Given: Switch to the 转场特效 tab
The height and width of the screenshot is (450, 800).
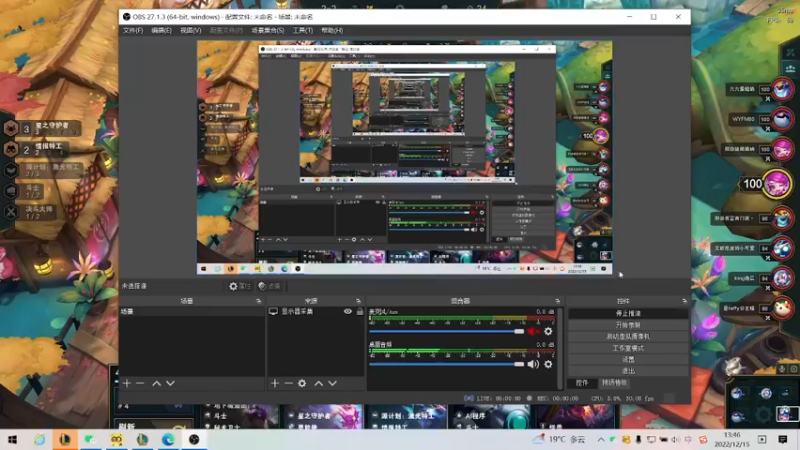Looking at the screenshot, I should tap(614, 383).
